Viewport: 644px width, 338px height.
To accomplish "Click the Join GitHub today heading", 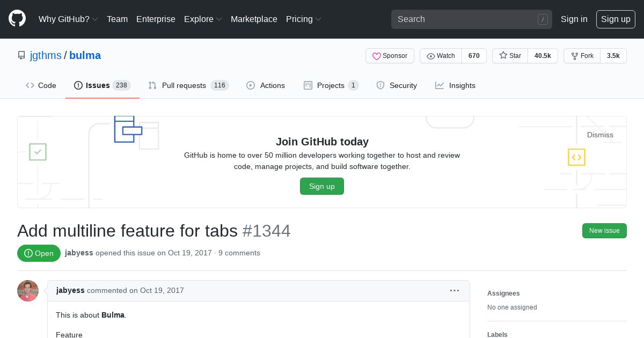I will (322, 142).
